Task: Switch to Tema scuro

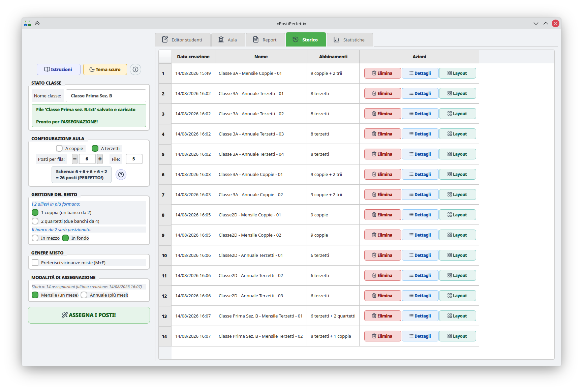Action: [x=105, y=69]
